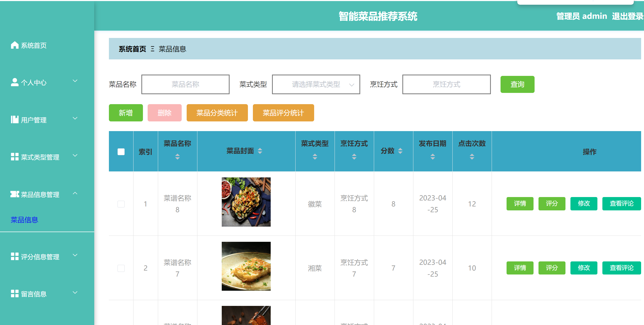
Task: Click the person icon for 个人中心
Action: coord(14,82)
